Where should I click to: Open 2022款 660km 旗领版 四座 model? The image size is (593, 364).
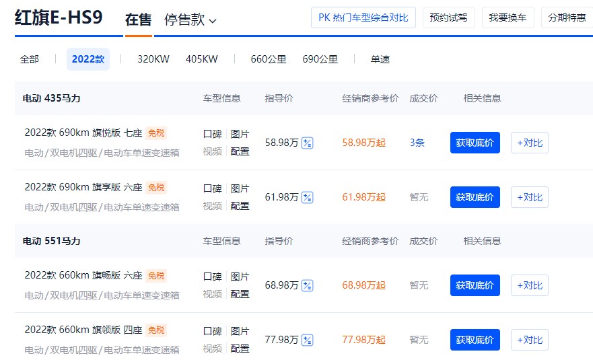[x=83, y=330]
